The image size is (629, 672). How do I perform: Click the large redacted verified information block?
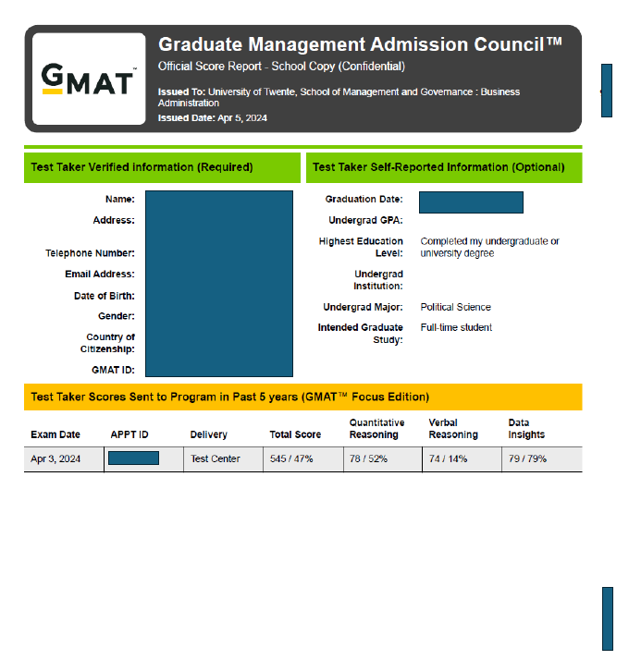[x=218, y=284]
